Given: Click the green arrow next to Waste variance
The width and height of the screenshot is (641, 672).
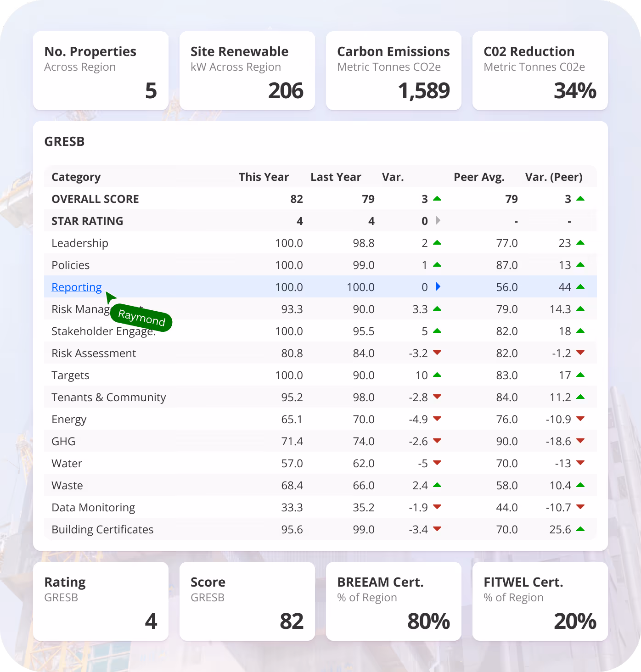Looking at the screenshot, I should 438,485.
